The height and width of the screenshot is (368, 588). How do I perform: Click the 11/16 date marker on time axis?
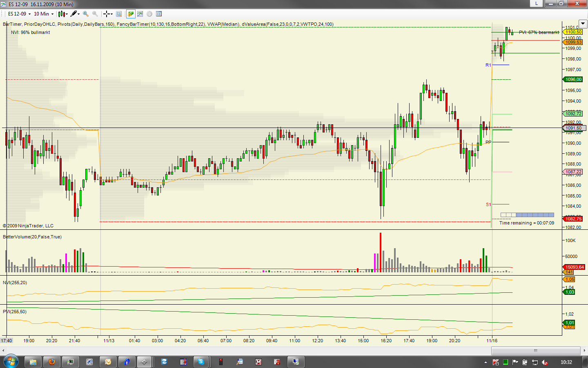click(492, 341)
